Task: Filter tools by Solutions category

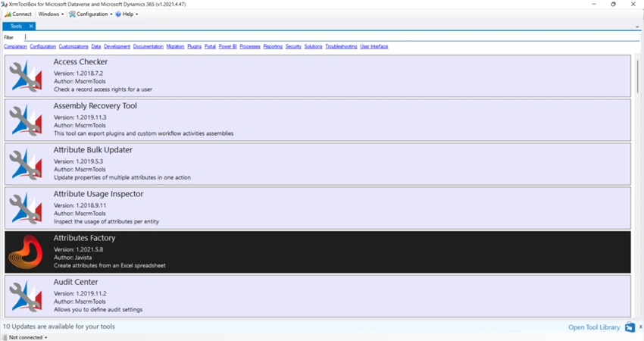Action: pyautogui.click(x=314, y=46)
